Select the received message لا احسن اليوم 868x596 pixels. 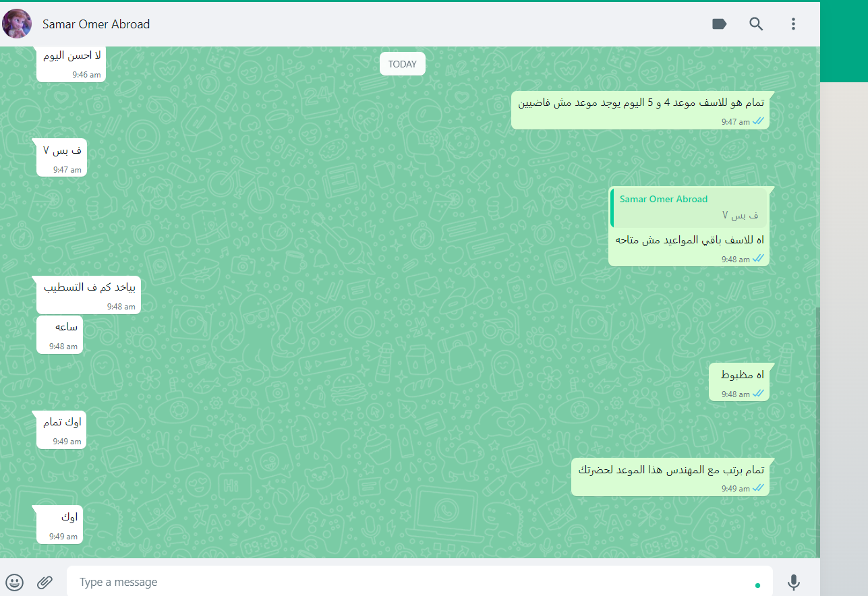click(x=71, y=63)
